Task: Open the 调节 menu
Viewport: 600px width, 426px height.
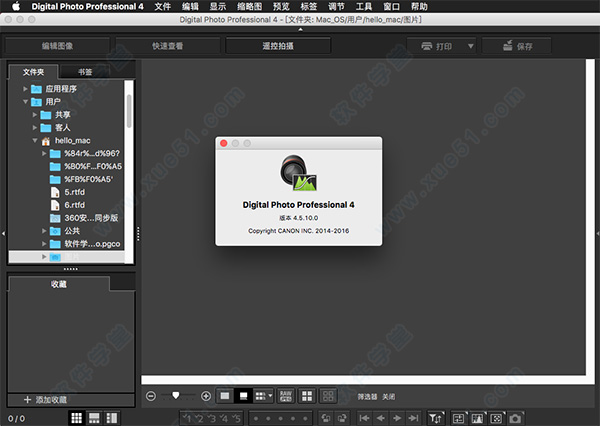Action: 336,7
